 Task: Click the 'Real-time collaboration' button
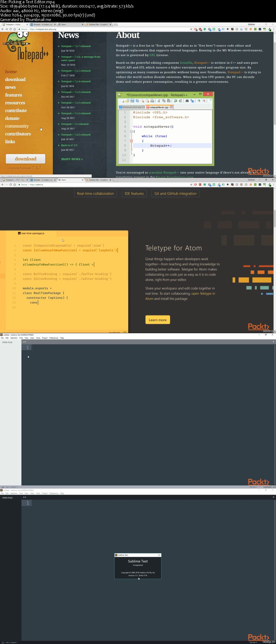(95, 193)
